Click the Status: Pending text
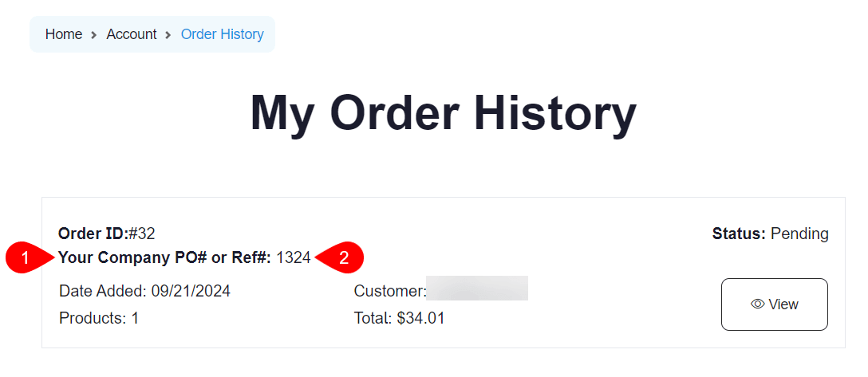868x377 pixels. click(770, 234)
